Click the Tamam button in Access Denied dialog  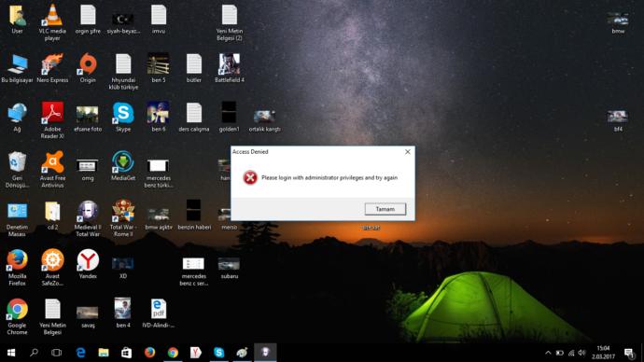tap(385, 209)
